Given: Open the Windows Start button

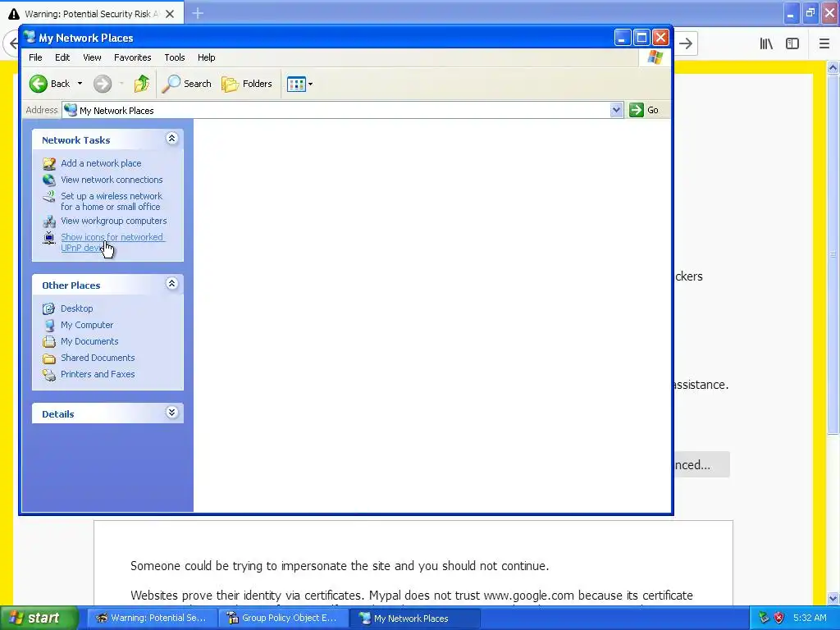Looking at the screenshot, I should [x=39, y=619].
